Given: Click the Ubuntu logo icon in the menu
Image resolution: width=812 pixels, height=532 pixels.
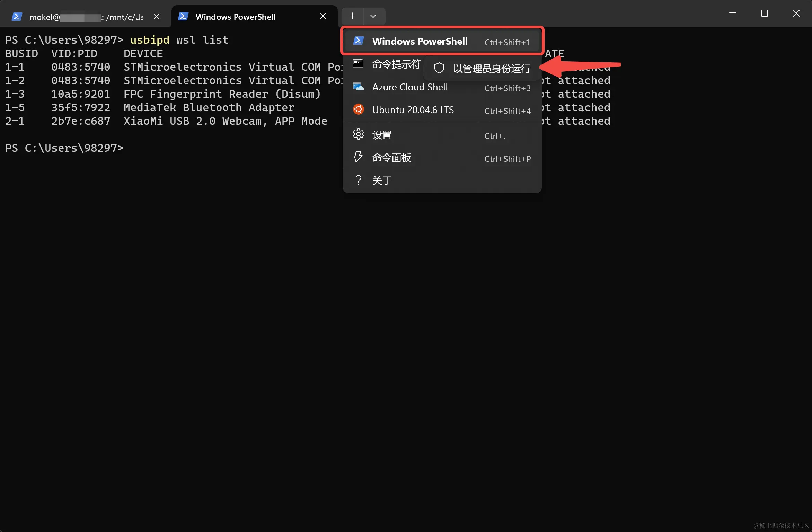Looking at the screenshot, I should coord(358,109).
